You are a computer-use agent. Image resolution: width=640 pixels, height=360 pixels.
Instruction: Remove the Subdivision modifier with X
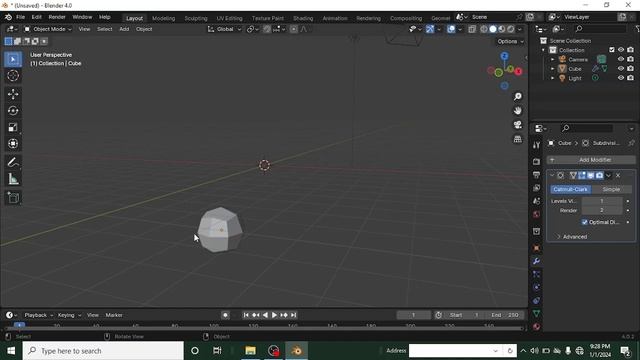(x=618, y=176)
